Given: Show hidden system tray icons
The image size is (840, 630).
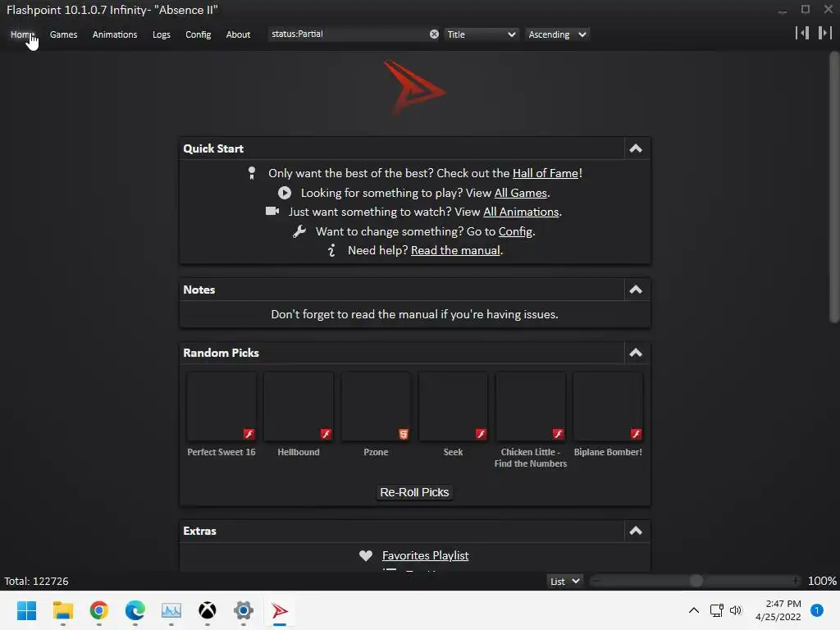Looking at the screenshot, I should click(x=694, y=610).
